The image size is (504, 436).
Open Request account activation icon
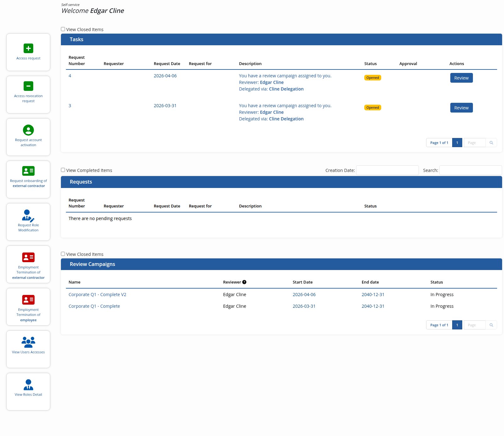click(x=28, y=130)
